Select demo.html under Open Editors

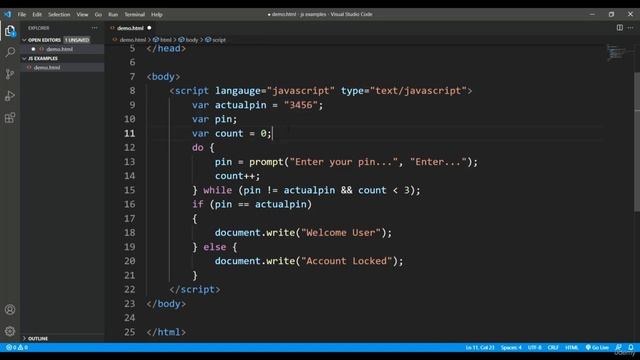click(x=60, y=49)
